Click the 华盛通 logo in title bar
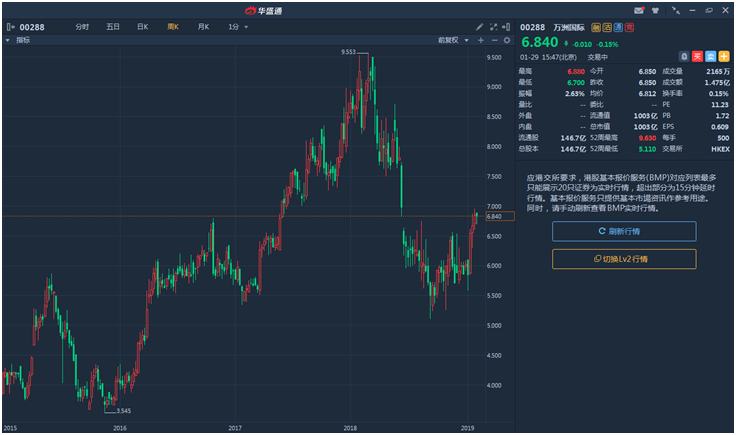The width and height of the screenshot is (736, 435). (264, 11)
